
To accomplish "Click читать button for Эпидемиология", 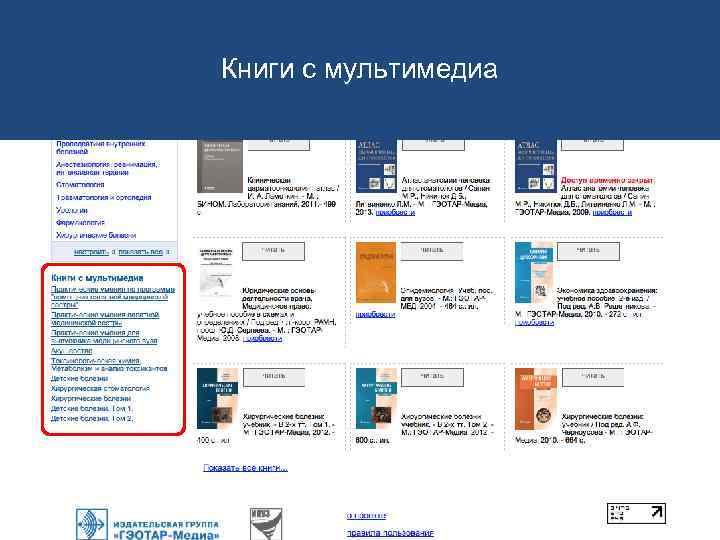I will click(x=432, y=251).
